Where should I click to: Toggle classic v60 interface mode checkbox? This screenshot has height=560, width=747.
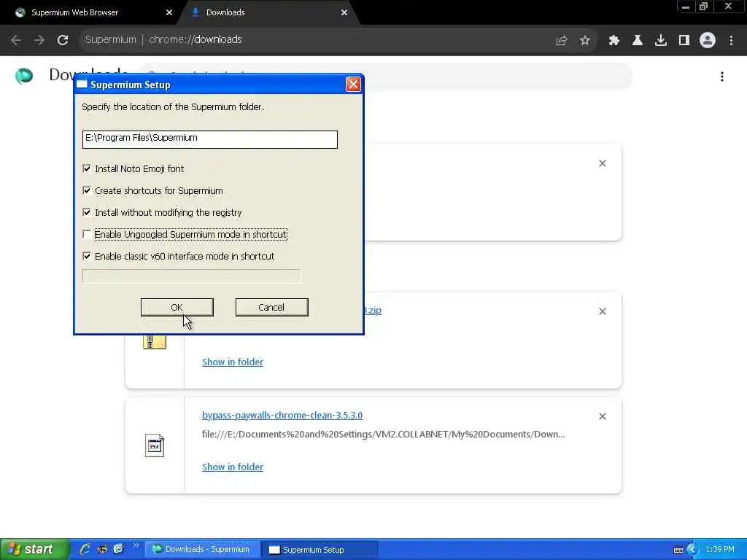coord(87,256)
